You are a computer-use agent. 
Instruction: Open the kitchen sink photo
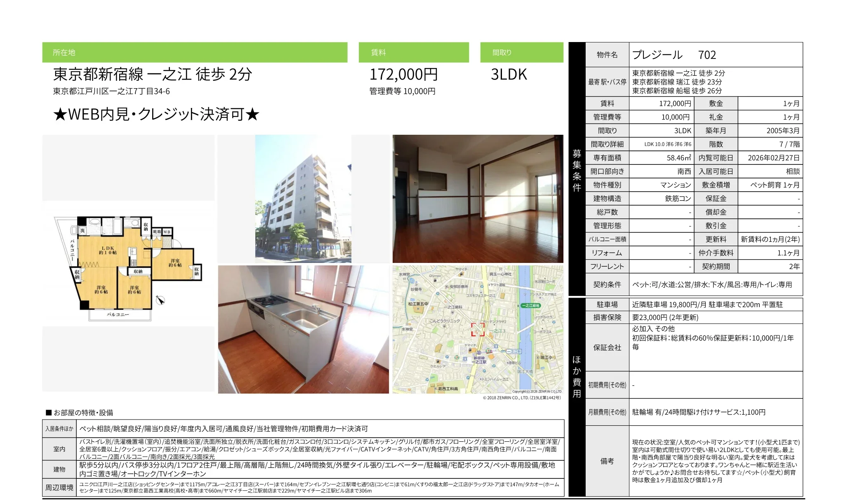tap(303, 329)
